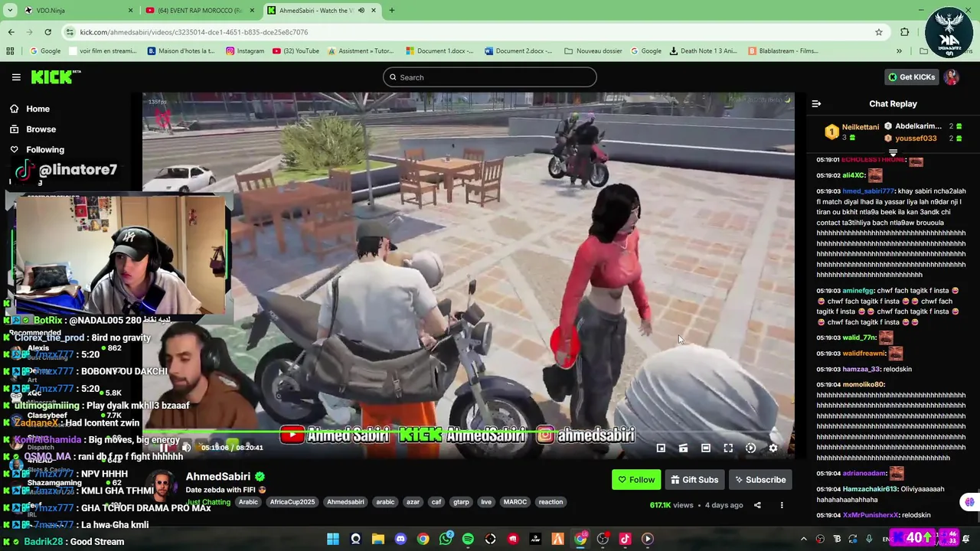This screenshot has width=980, height=551.
Task: Expand the gift leaderboard chevron under chat header
Action: [893, 152]
